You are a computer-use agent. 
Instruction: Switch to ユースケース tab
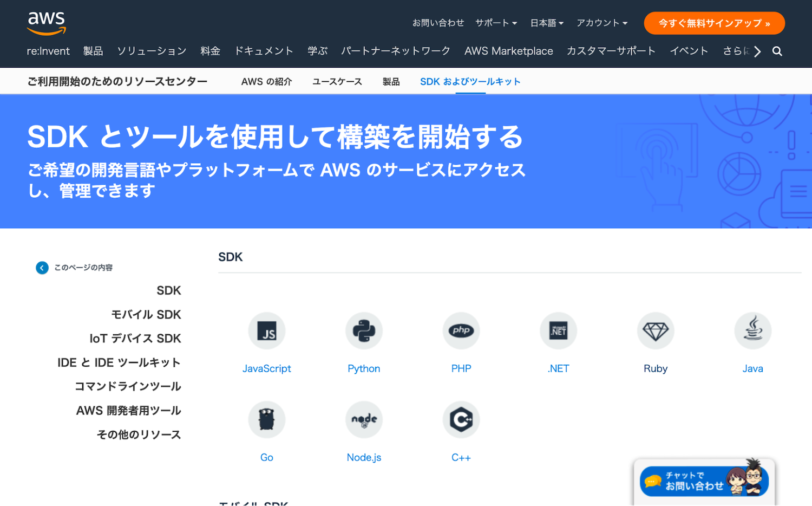(337, 81)
